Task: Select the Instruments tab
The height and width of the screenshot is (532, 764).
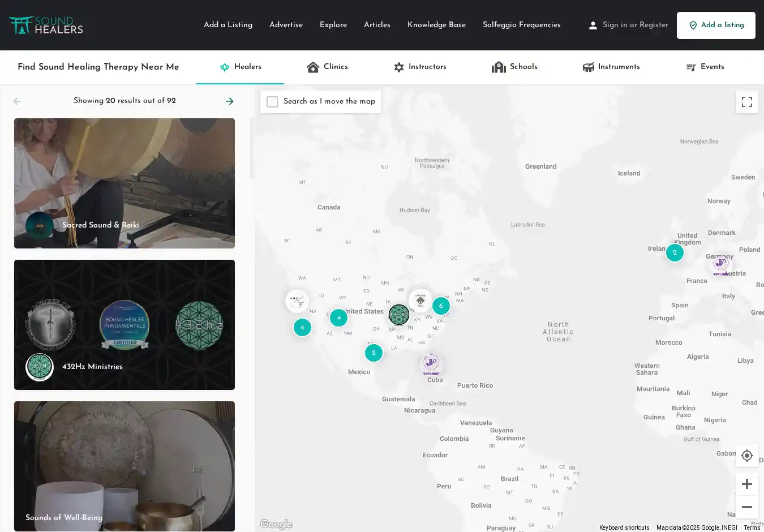Action: [x=611, y=67]
